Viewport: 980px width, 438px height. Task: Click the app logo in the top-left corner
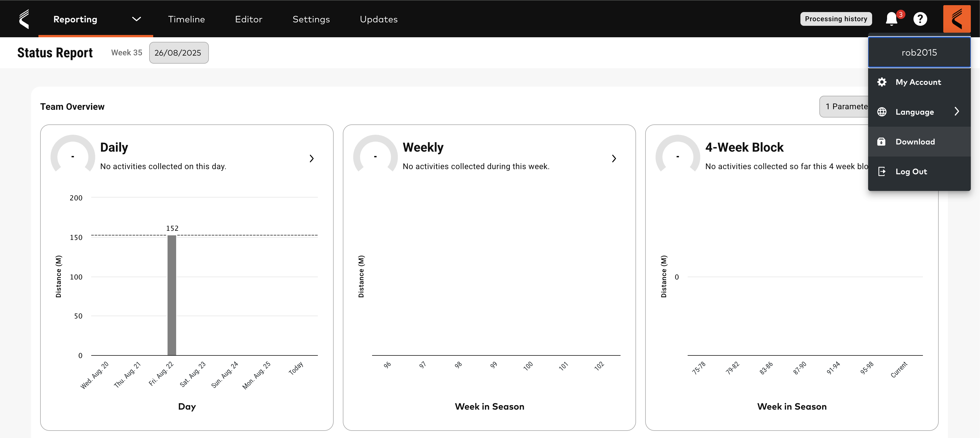coord(24,18)
